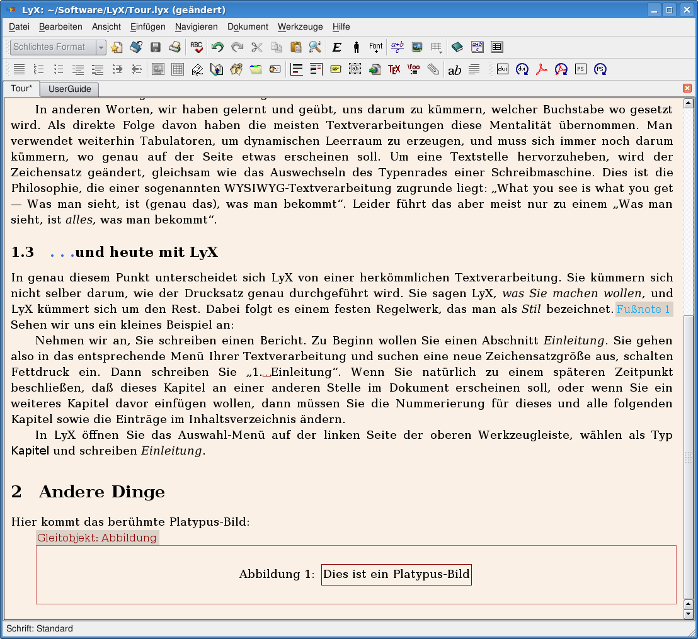Include a file with the paperclip icon

[x=433, y=69]
